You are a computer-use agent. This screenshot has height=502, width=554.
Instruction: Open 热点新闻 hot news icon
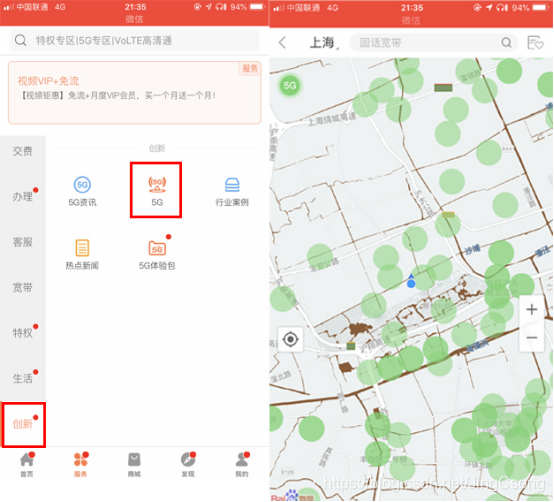[x=82, y=254]
